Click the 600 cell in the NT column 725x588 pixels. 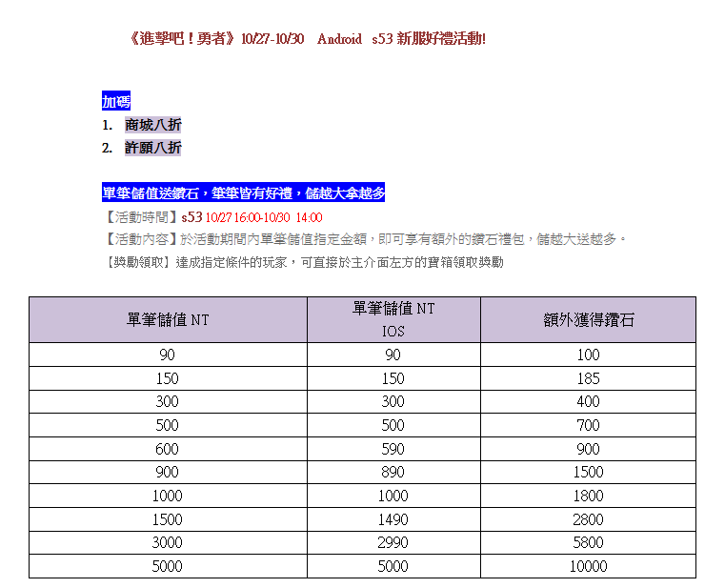[168, 449]
